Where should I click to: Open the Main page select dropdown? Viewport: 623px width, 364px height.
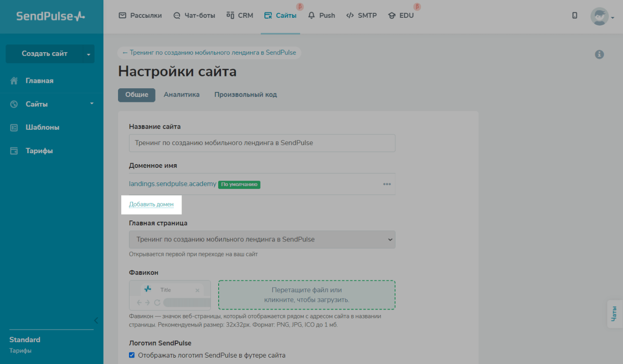262,240
